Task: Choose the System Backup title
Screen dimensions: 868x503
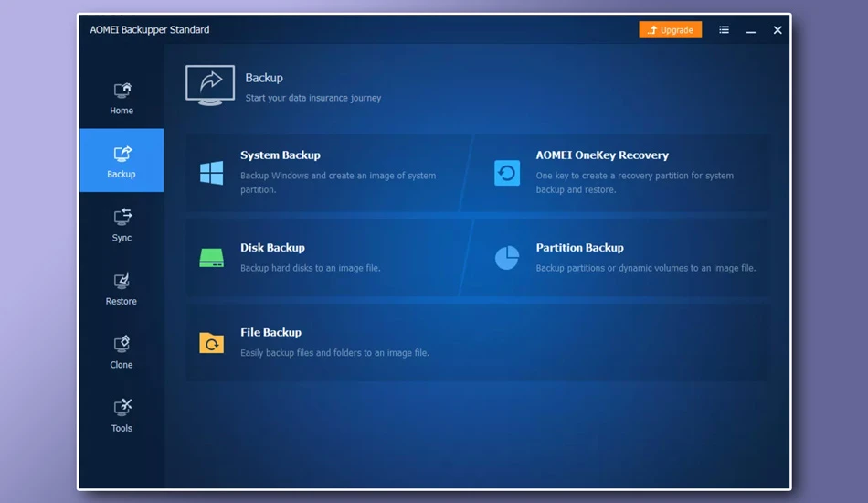Action: tap(281, 155)
